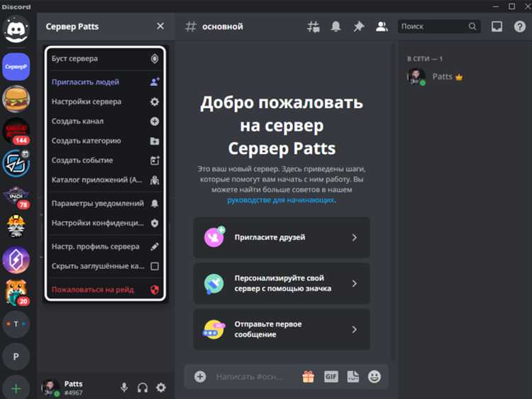
Task: Open notification bell in channel header
Action: point(336,26)
